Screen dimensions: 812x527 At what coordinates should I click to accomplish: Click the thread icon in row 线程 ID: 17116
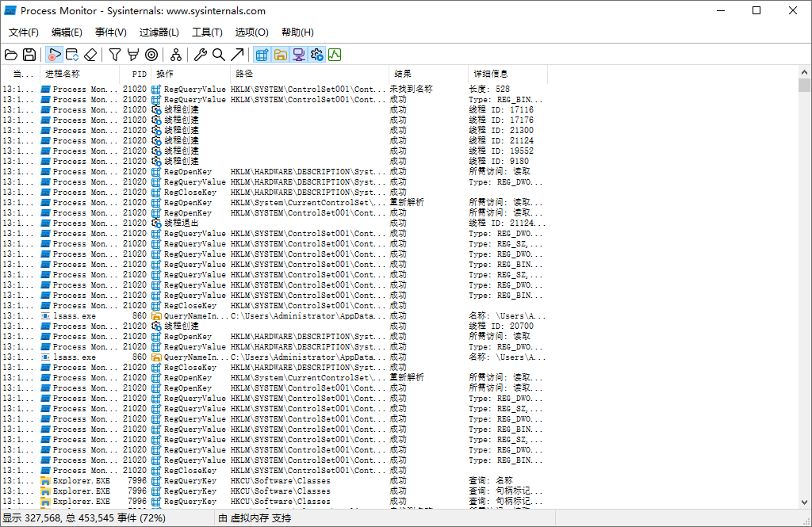click(x=156, y=109)
